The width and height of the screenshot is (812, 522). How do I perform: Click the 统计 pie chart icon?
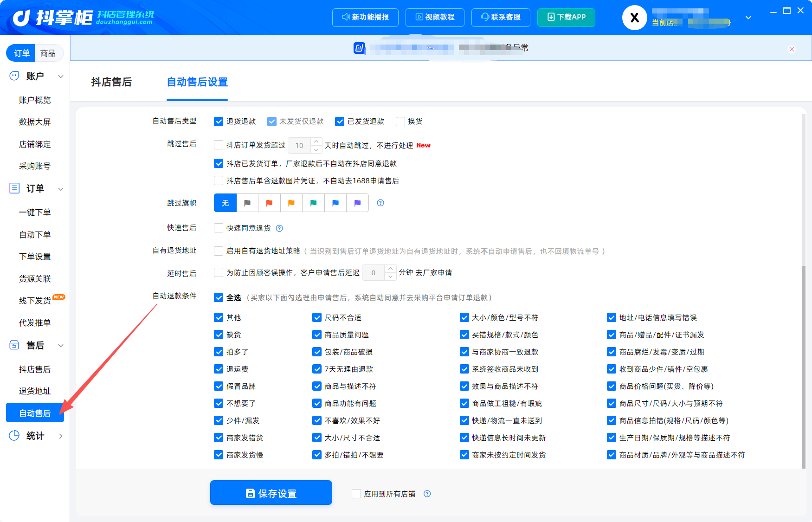coord(14,435)
